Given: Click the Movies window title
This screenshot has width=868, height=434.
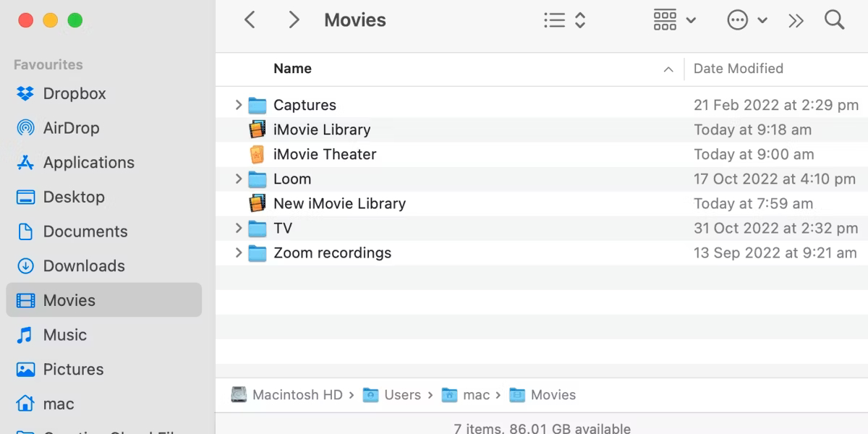Looking at the screenshot, I should (x=355, y=20).
